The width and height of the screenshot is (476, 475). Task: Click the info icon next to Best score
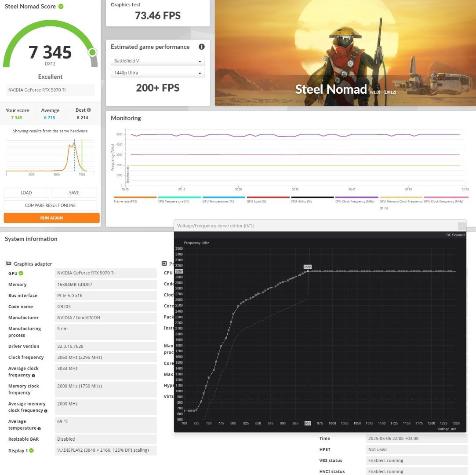[x=89, y=110]
